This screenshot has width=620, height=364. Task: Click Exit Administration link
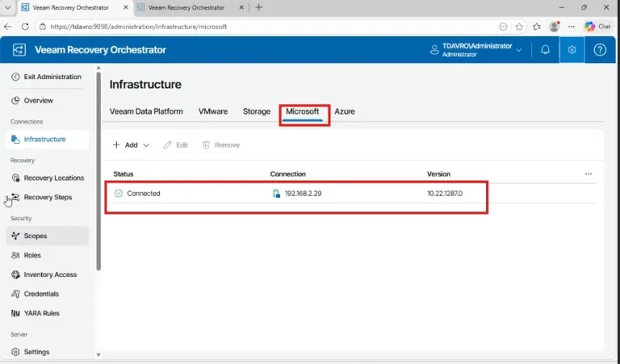click(x=52, y=77)
